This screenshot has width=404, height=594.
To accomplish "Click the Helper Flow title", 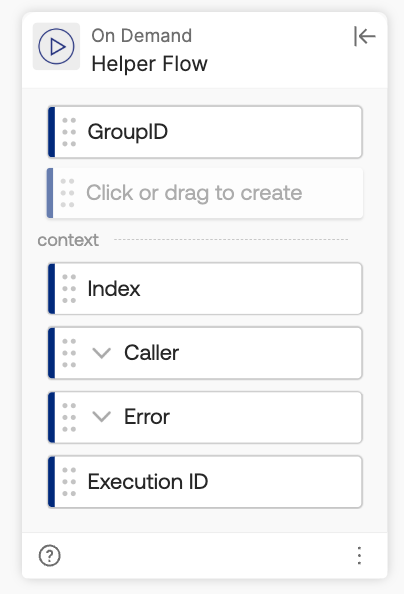I will 149,64.
